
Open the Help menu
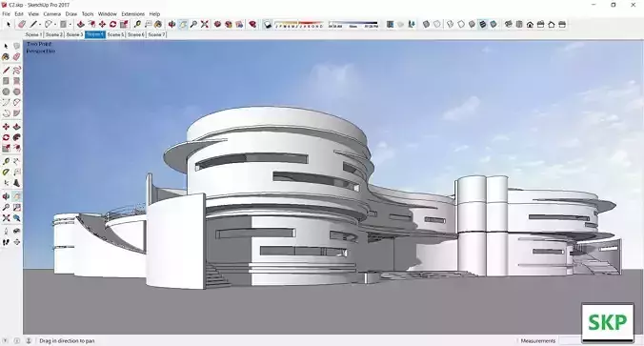[154, 14]
